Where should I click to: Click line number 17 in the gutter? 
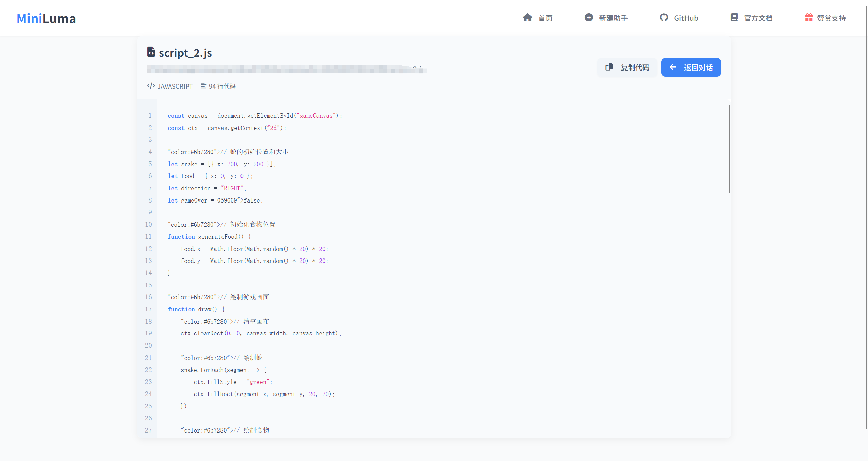click(148, 309)
